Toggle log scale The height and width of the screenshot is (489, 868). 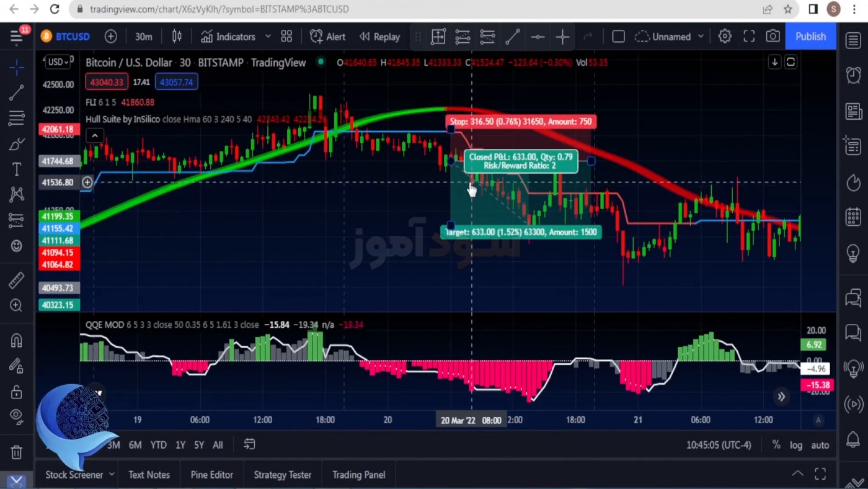point(796,445)
